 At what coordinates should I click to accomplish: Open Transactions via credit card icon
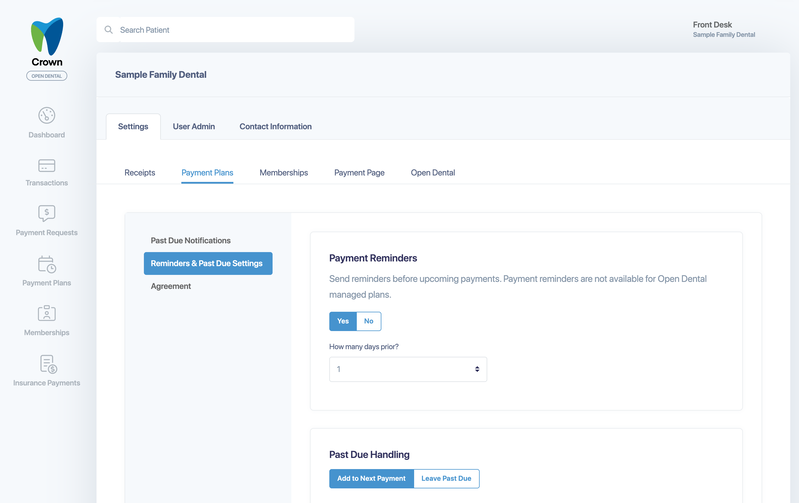point(46,166)
